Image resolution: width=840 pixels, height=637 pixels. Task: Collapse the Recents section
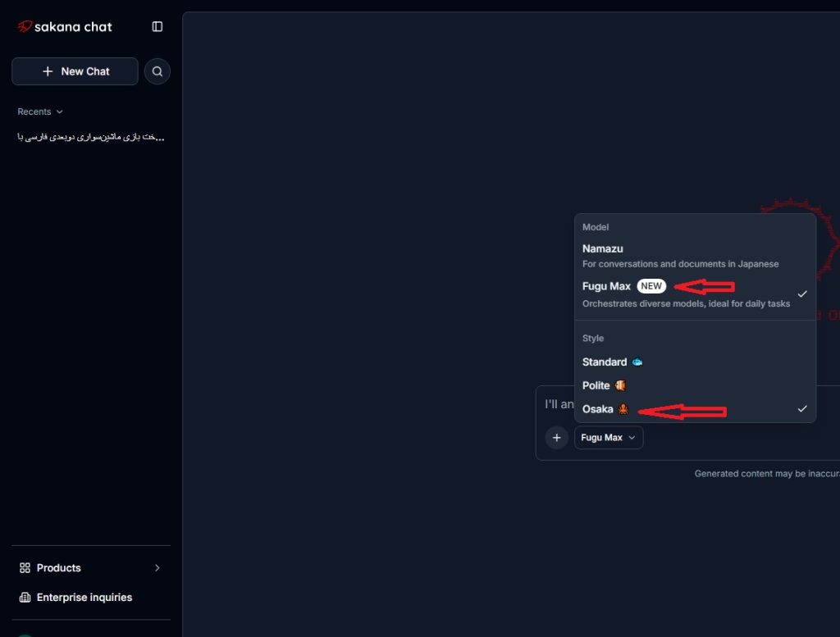[x=40, y=111]
